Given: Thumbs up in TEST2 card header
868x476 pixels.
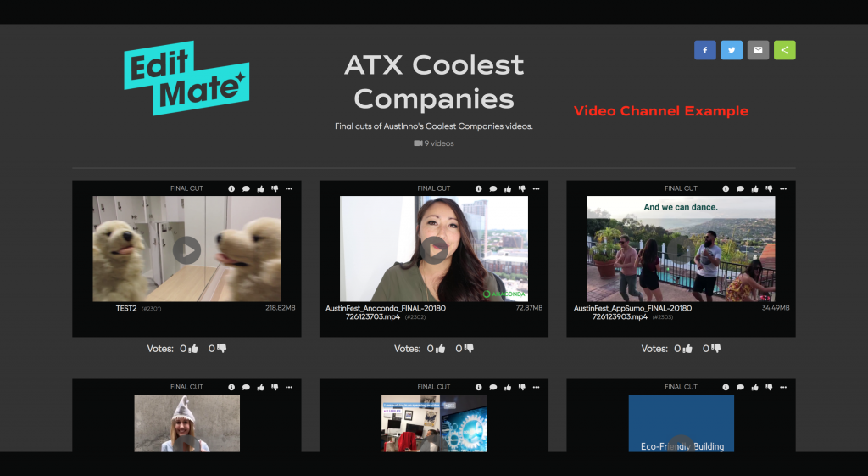Looking at the screenshot, I should point(260,188).
